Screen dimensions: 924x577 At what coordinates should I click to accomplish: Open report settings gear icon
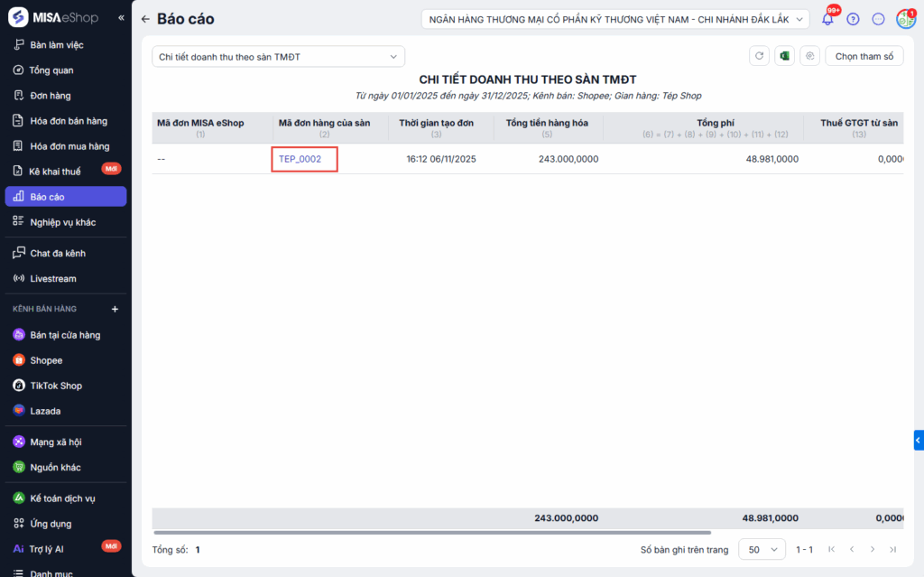pos(809,56)
